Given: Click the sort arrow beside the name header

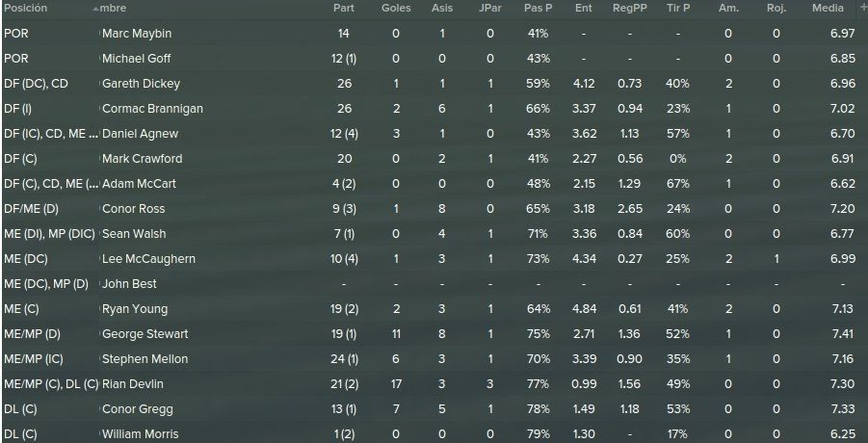Looking at the screenshot, I should (x=96, y=9).
